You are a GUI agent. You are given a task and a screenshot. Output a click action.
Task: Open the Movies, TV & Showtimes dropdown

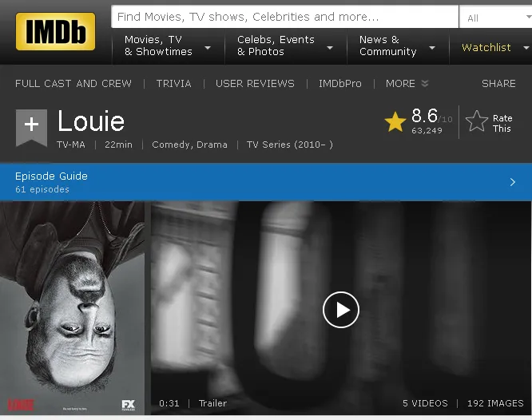click(168, 46)
